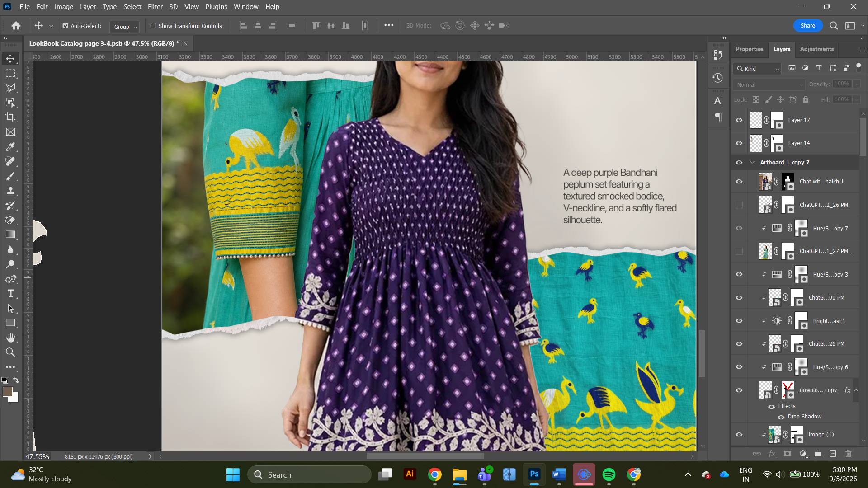Delete layer using trash icon

coord(848,454)
